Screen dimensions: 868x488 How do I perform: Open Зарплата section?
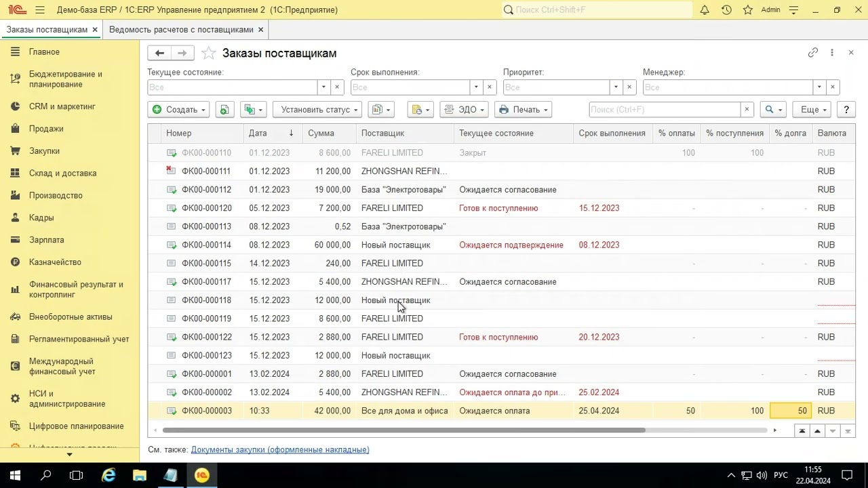click(46, 240)
